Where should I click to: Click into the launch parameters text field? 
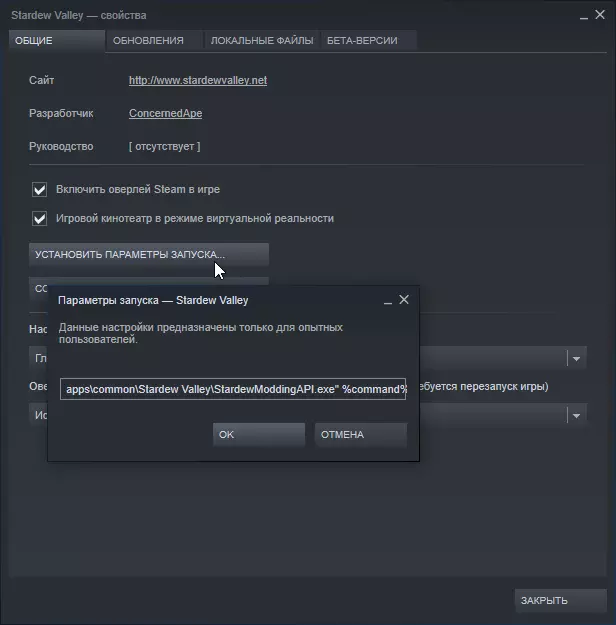click(233, 389)
